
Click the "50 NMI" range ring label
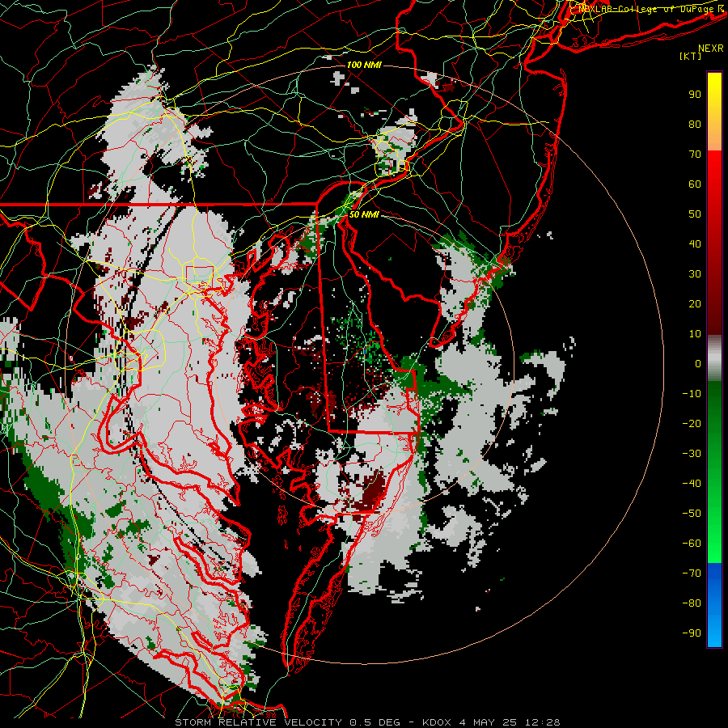point(364,214)
